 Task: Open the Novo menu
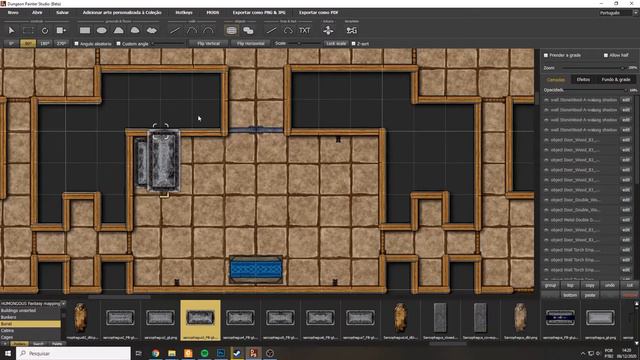coord(13,13)
